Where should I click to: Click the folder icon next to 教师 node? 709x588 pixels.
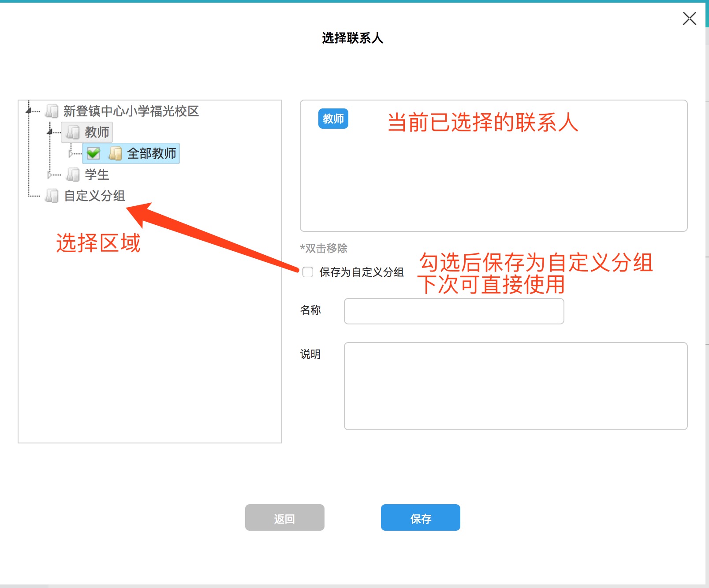[73, 132]
